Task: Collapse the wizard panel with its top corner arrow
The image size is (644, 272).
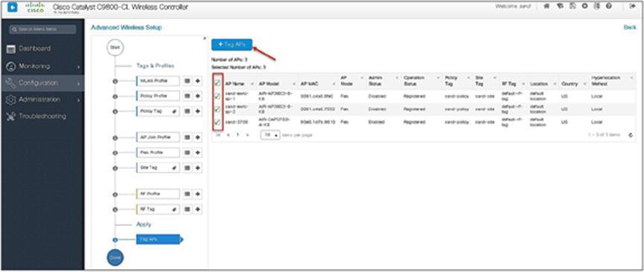Action: coord(204,39)
